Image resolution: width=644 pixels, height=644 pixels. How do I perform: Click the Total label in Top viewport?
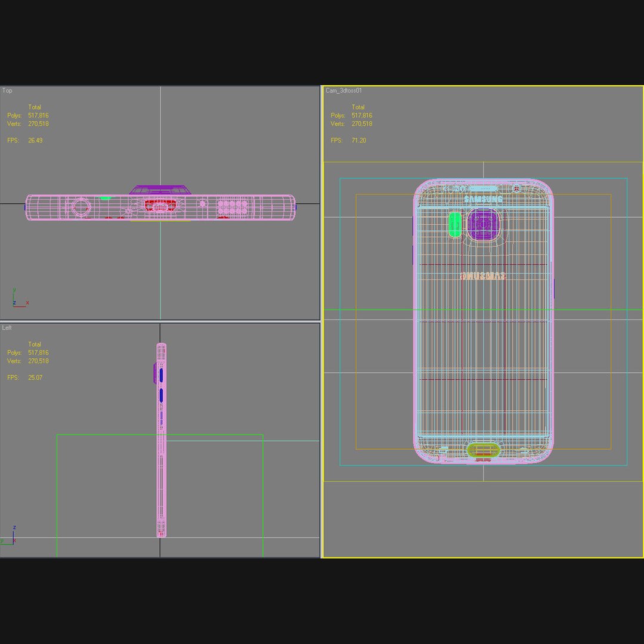tap(35, 107)
